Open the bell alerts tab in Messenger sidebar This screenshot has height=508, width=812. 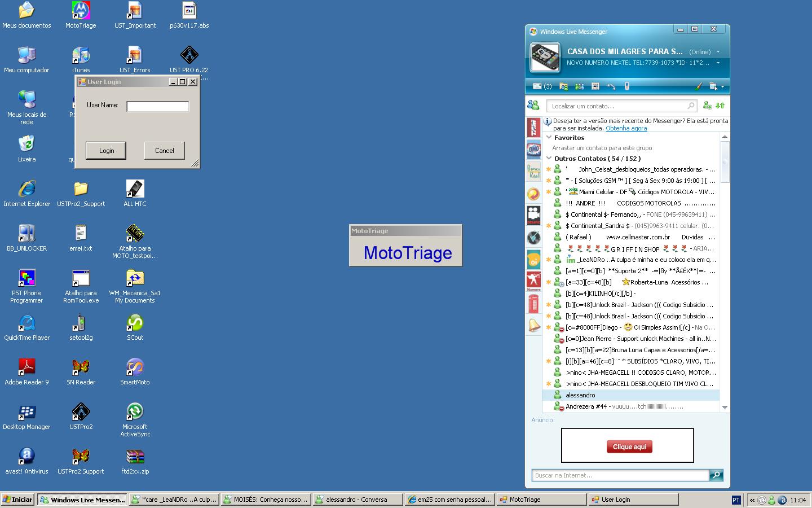(533, 325)
